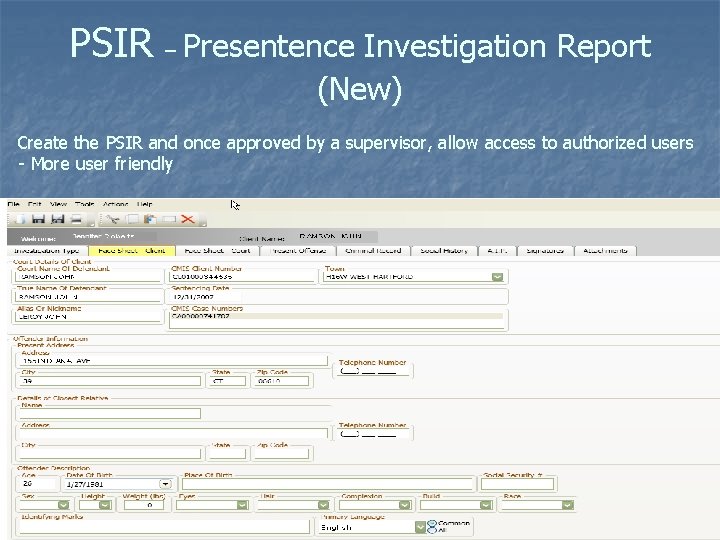
Task: Click the blank rectangle icon before the red X
Action: [169, 219]
